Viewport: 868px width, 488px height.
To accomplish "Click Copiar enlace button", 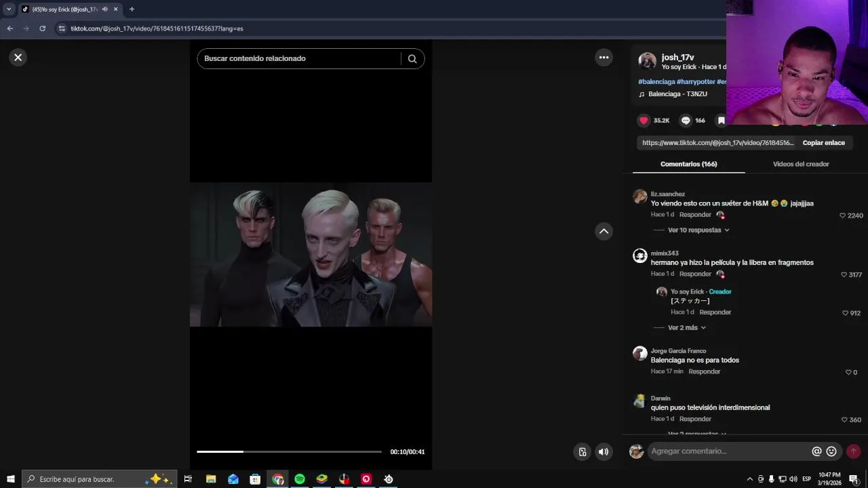I will point(824,143).
